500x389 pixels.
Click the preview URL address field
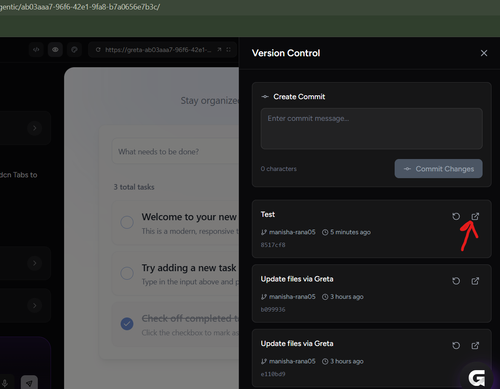tap(158, 50)
